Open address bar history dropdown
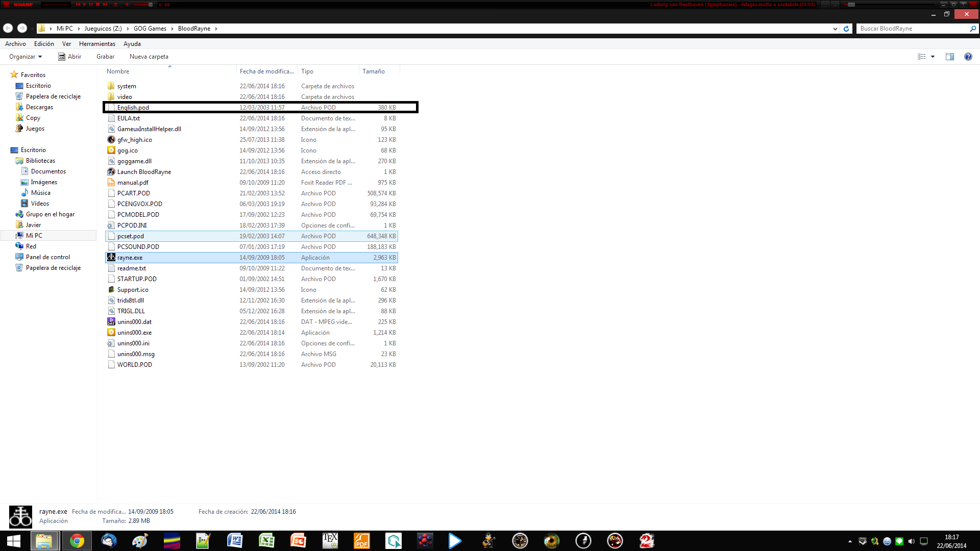Screen dimensions: 980x551 pos(835,29)
